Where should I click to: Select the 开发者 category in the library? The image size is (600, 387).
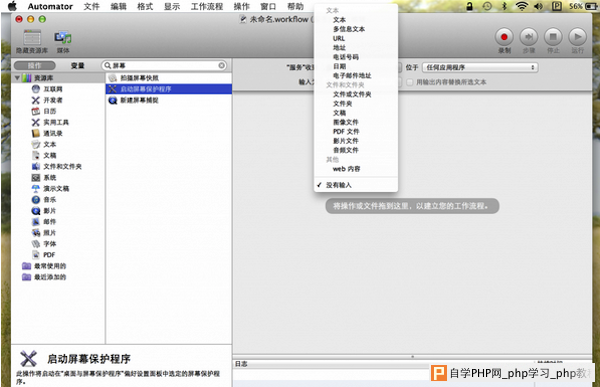(53, 100)
